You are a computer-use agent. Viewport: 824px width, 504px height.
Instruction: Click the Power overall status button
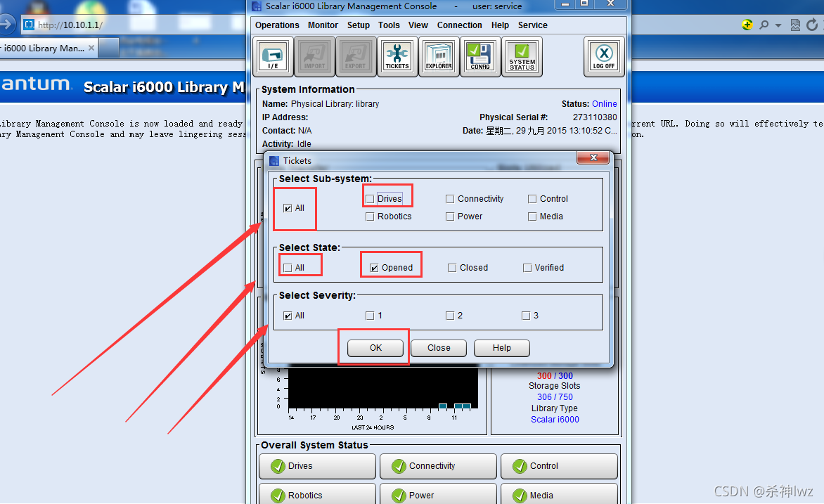pyautogui.click(x=438, y=495)
